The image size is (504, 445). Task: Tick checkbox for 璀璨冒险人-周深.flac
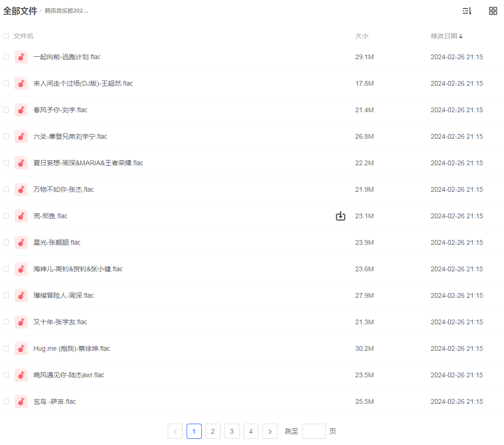click(x=6, y=295)
